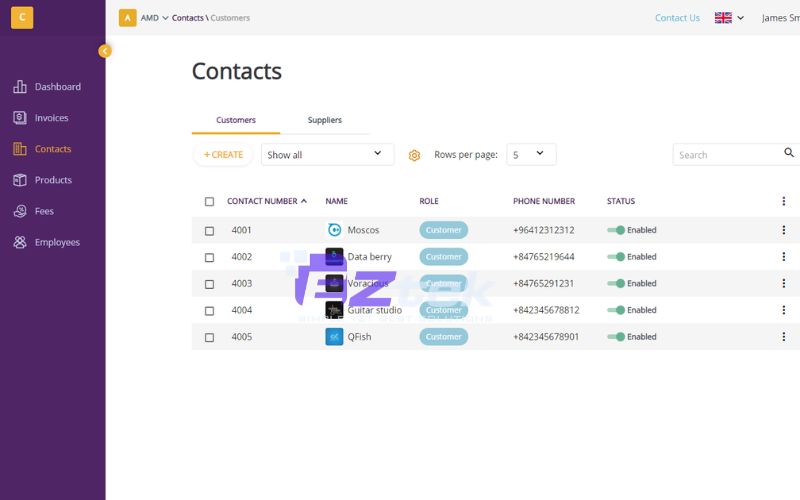Expand the language chevron dropdown
The width and height of the screenshot is (800, 500).
click(740, 18)
